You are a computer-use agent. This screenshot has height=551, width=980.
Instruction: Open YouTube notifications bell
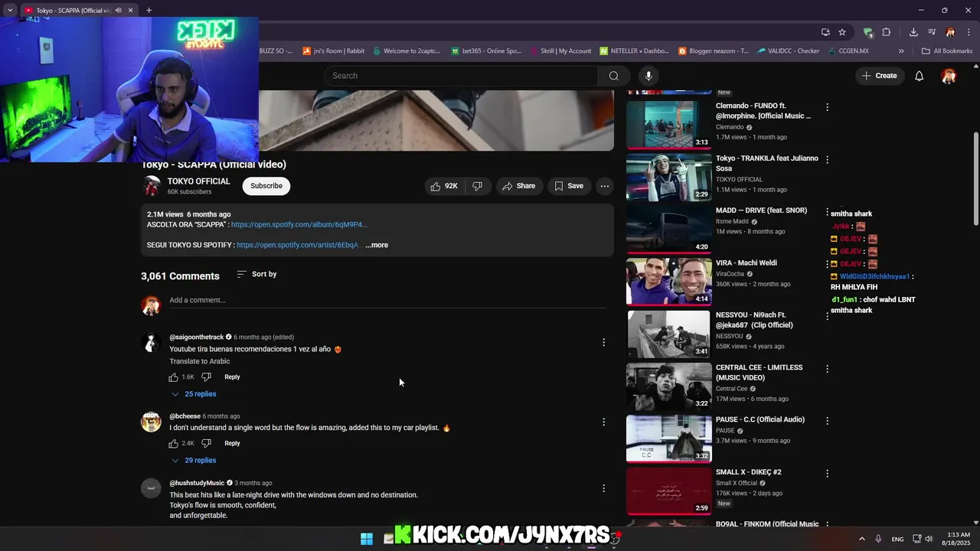tap(919, 76)
